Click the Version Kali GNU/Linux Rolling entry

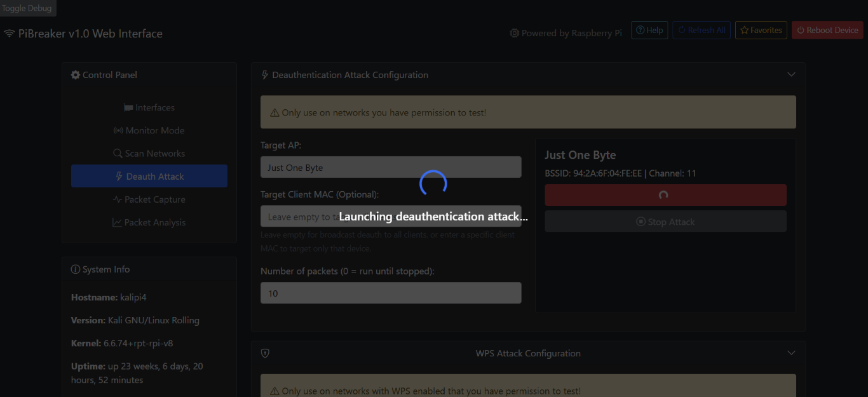[x=135, y=320]
